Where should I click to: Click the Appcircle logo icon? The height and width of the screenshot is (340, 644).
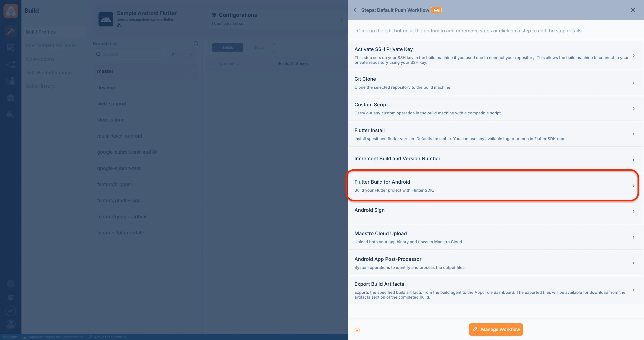click(11, 11)
